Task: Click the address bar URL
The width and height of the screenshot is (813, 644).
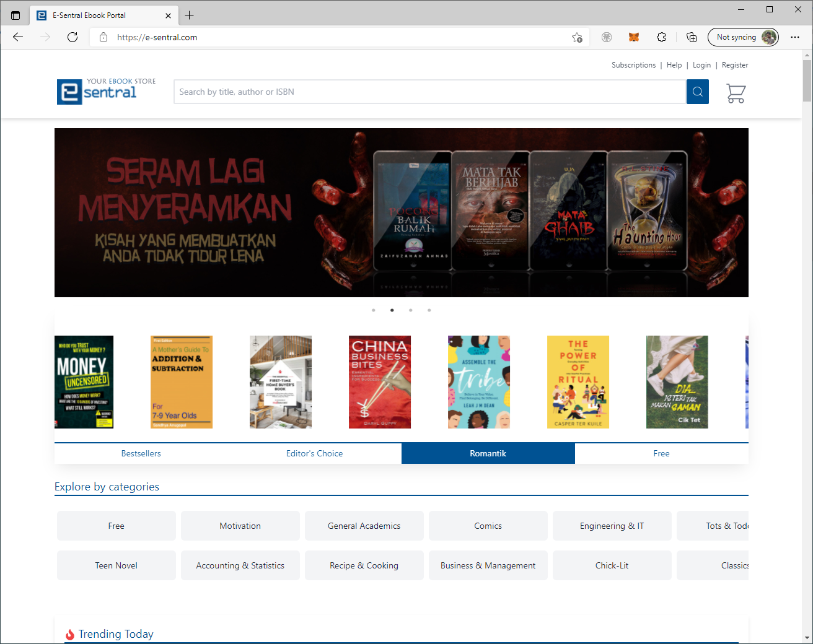Action: (x=157, y=37)
